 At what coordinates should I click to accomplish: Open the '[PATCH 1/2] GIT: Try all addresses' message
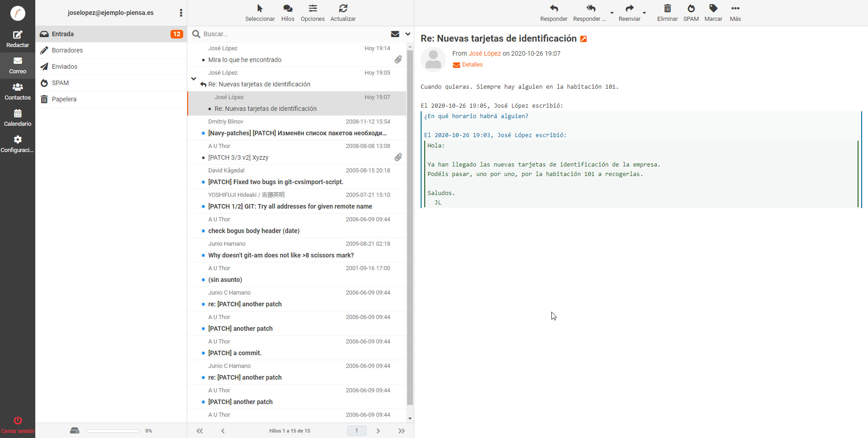[297, 201]
